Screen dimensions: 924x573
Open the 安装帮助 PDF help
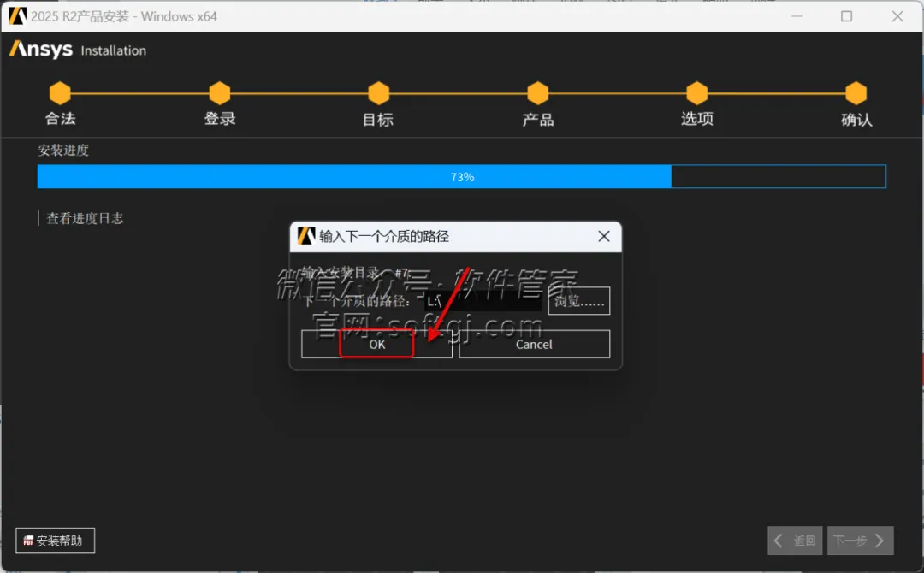56,541
